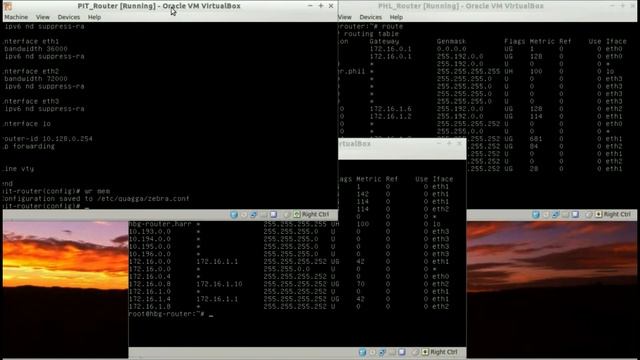Click shared folders blue square icon in hbg-router status bar
640x360 pixels.
(x=402, y=352)
